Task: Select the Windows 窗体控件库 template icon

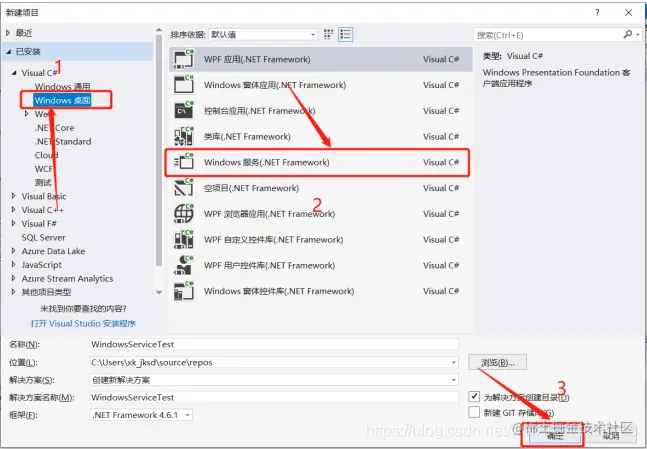Action: click(184, 291)
